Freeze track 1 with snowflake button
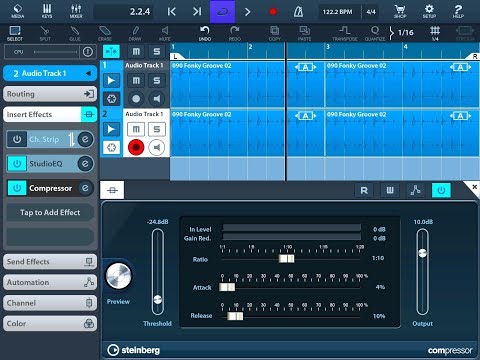Image resolution: width=480 pixels, height=360 pixels. tap(111, 99)
